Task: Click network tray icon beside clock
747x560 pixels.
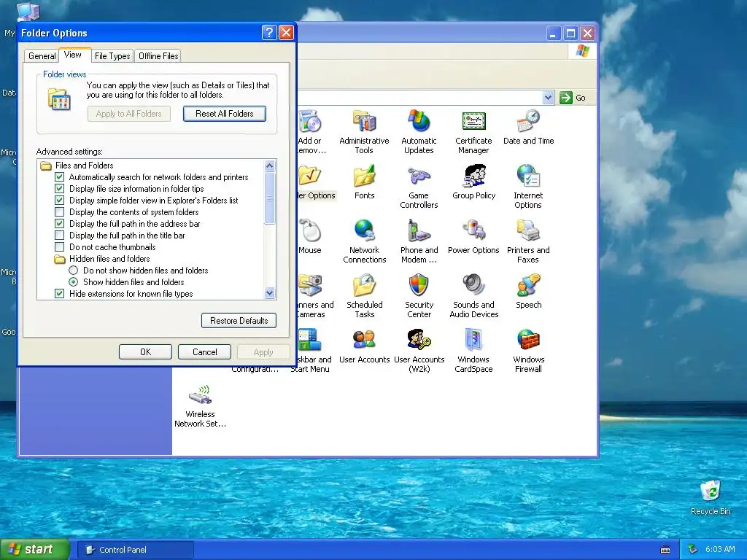Action: point(693,549)
